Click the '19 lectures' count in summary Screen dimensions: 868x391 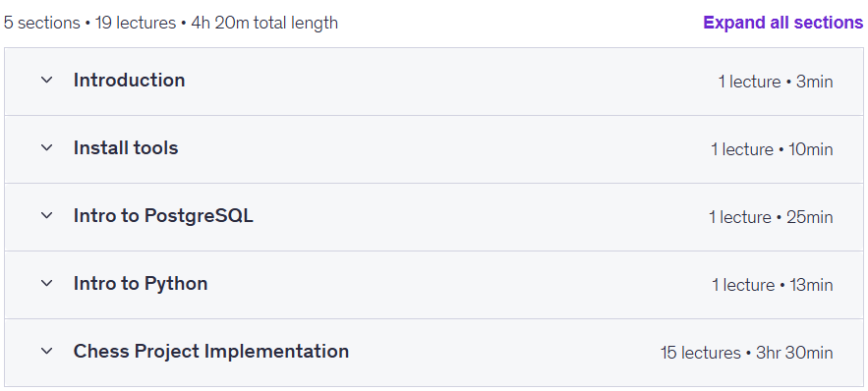click(136, 23)
